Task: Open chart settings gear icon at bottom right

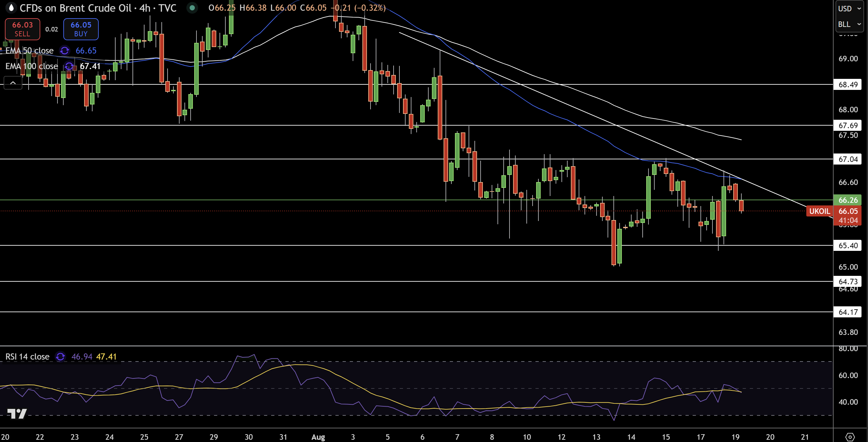Action: pos(850,436)
